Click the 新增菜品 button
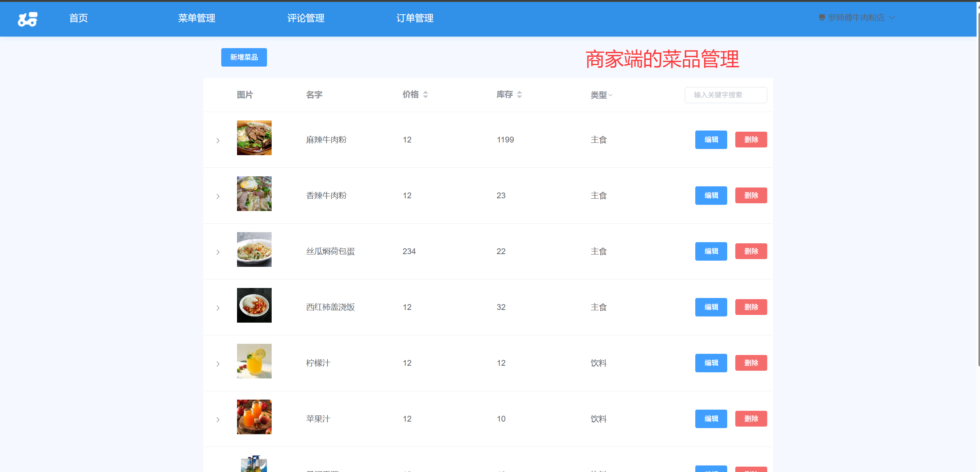Image resolution: width=980 pixels, height=472 pixels. (x=244, y=57)
